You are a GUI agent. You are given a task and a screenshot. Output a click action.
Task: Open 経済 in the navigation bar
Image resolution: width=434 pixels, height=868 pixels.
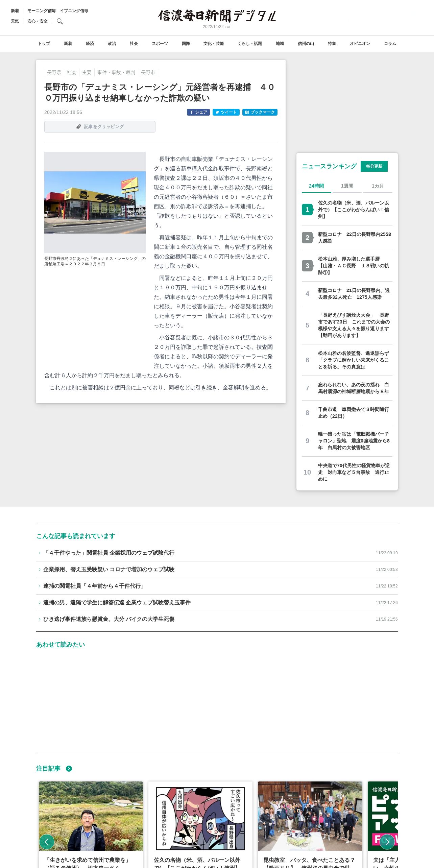click(x=90, y=44)
